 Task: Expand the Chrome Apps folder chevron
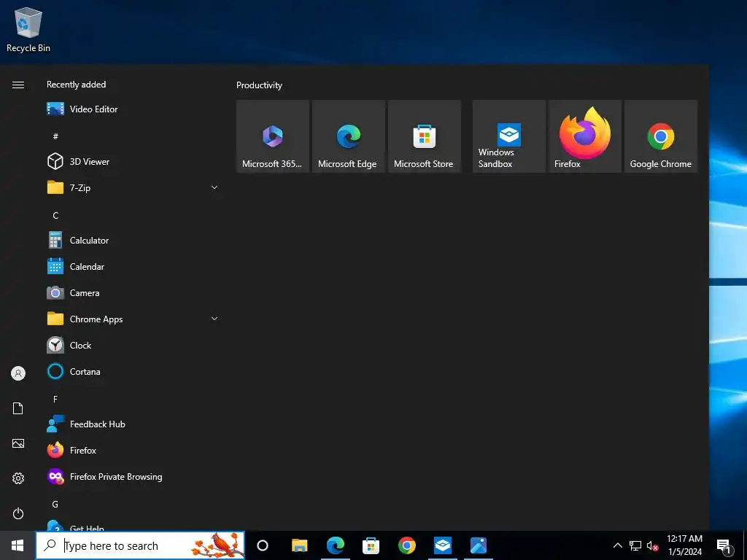(214, 319)
